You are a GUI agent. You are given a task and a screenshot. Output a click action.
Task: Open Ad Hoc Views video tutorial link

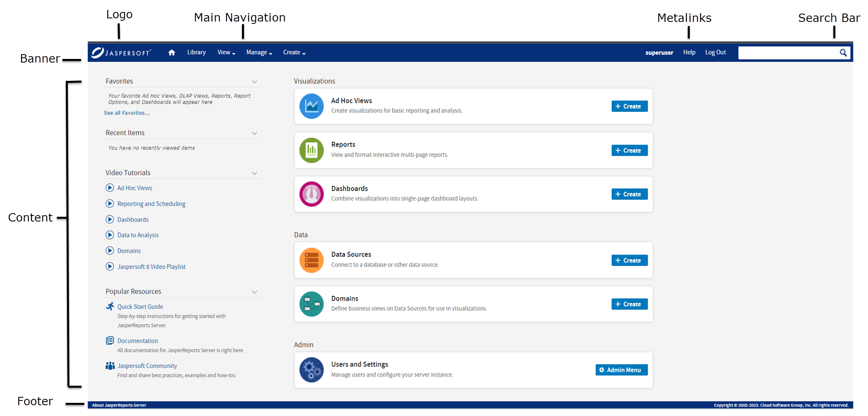point(135,188)
